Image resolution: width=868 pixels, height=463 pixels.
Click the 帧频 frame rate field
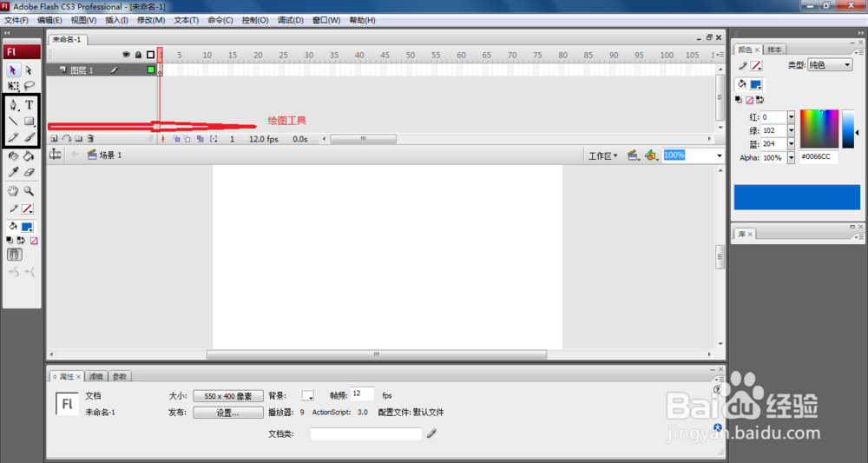pyautogui.click(x=363, y=394)
